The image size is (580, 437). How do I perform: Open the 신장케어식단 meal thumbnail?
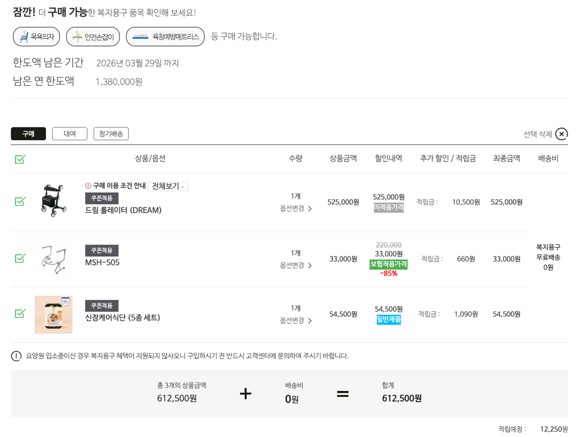click(54, 315)
